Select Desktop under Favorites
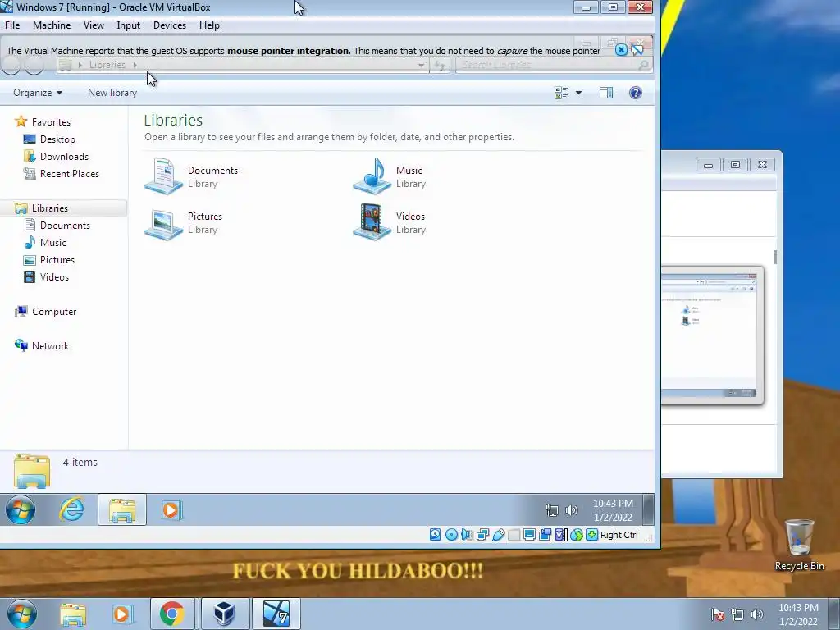Image resolution: width=840 pixels, height=630 pixels. click(50, 139)
